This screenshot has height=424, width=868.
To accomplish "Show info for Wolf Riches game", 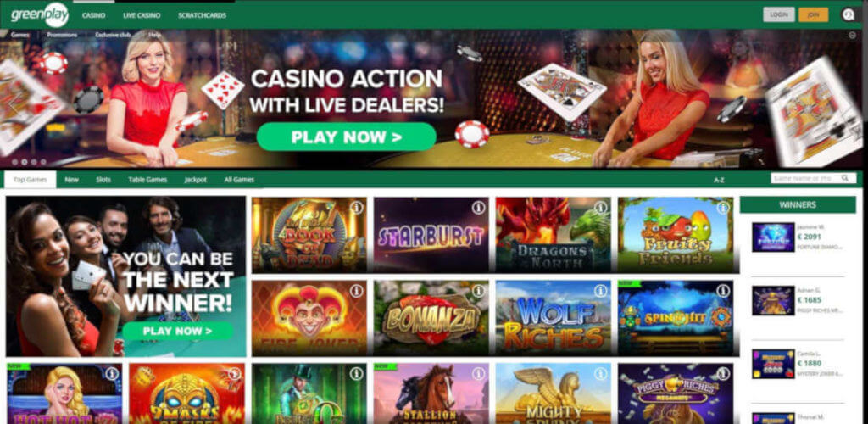I will [x=601, y=291].
